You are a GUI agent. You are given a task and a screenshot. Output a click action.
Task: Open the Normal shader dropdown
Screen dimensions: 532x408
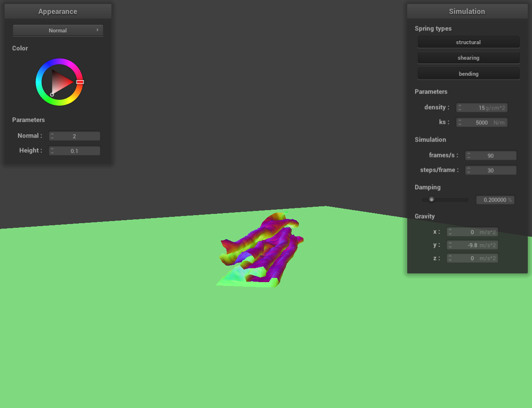click(x=58, y=30)
